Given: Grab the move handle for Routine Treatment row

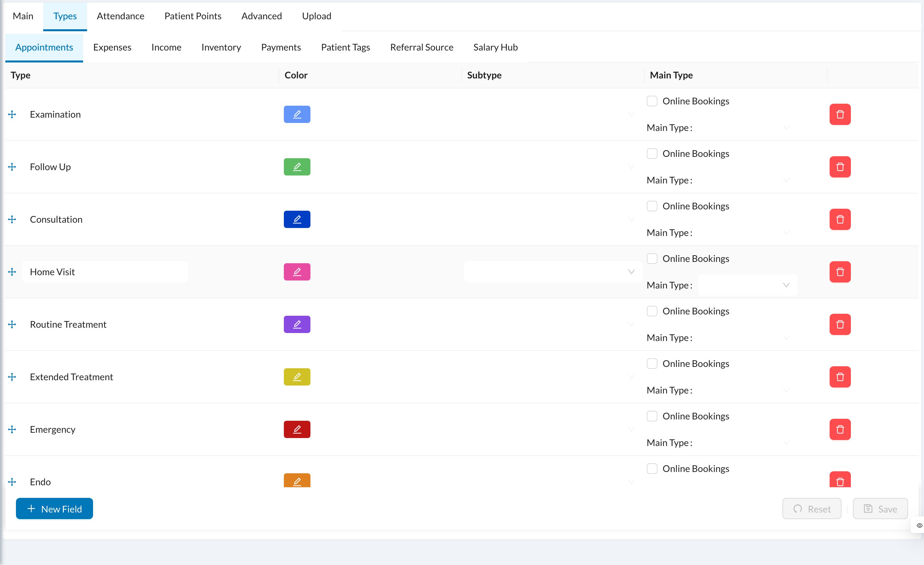Looking at the screenshot, I should tap(12, 324).
